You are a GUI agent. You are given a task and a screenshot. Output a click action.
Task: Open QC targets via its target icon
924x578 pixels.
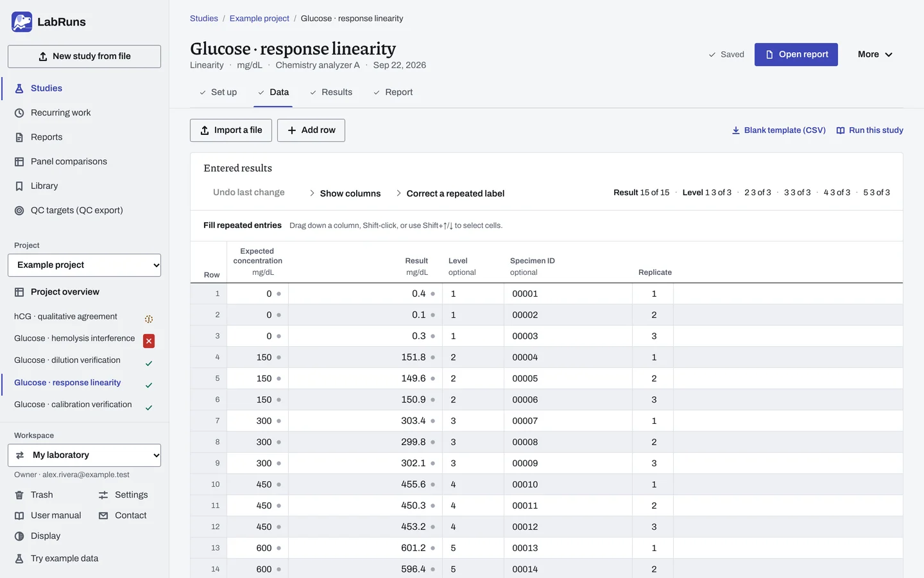point(19,211)
